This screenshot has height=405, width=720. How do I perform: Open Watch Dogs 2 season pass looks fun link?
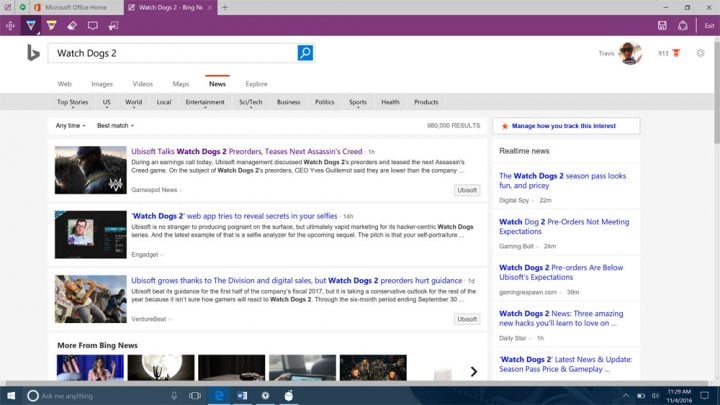(x=562, y=180)
